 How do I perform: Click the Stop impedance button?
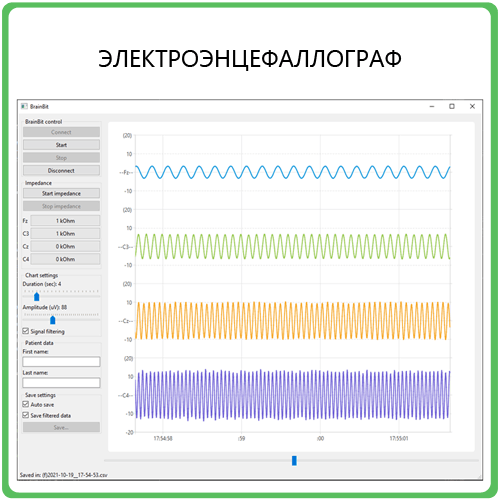61,206
